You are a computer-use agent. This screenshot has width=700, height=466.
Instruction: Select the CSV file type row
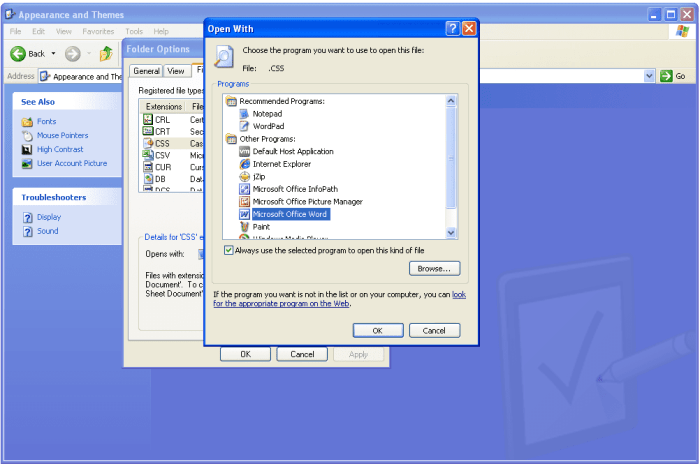[x=172, y=155]
